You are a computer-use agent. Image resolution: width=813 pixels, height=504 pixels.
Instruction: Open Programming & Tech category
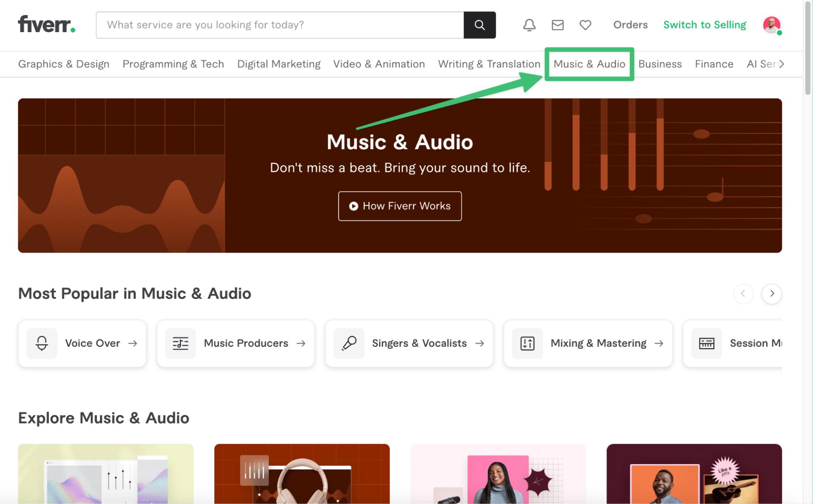click(x=173, y=64)
